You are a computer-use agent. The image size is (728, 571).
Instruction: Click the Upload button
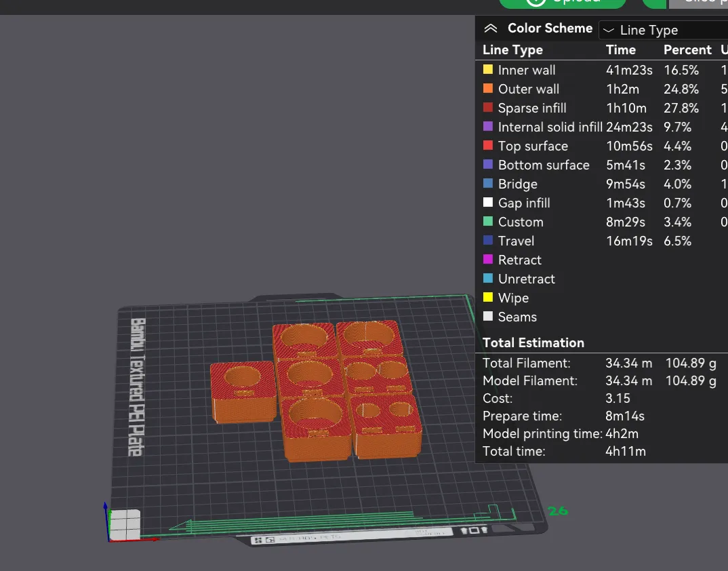(563, 2)
